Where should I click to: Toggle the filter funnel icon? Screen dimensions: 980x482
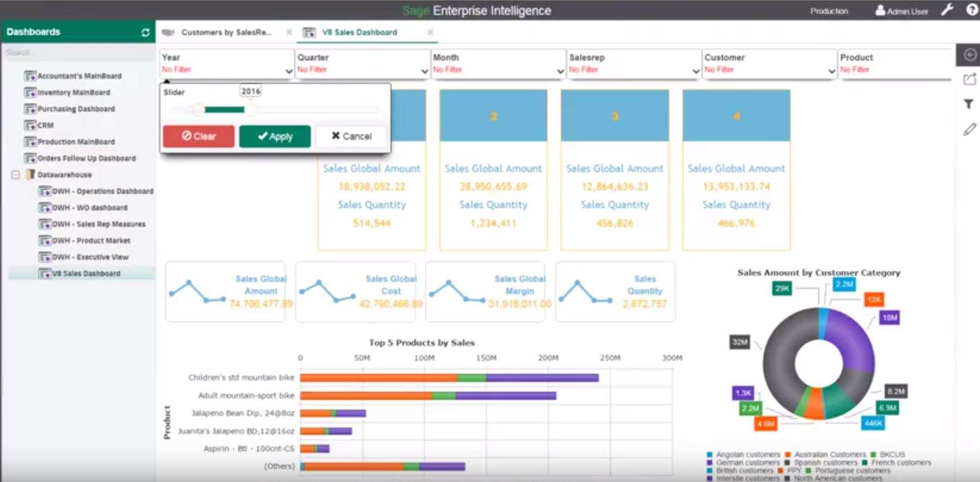969,104
